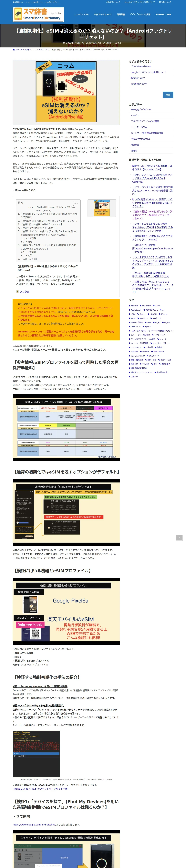
Task: Click the Galaxy tag
Action: tap(141, 314)
